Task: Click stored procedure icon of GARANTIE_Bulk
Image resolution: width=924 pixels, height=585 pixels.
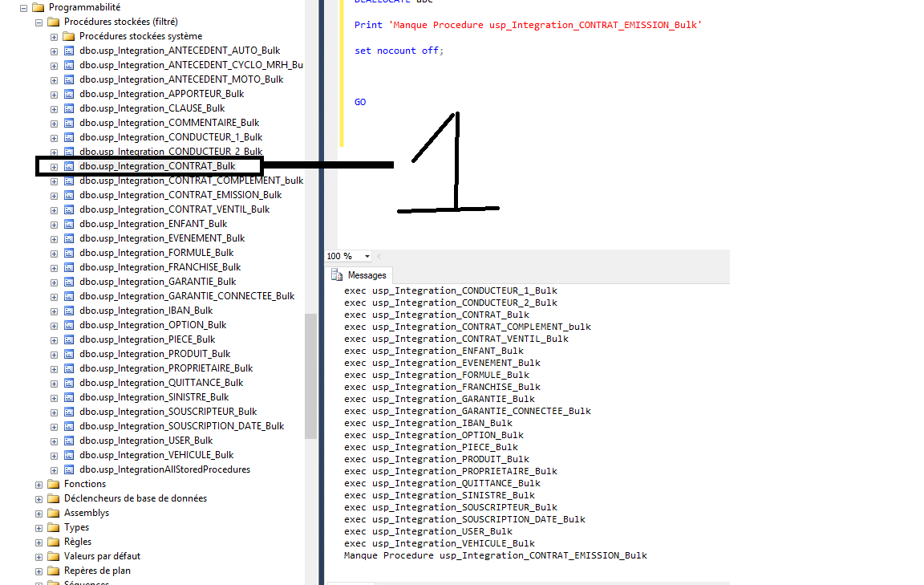Action: click(69, 282)
